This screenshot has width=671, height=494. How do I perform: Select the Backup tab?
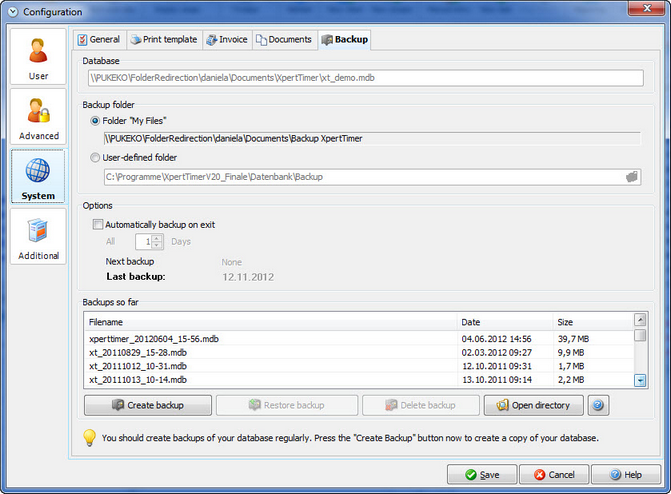pos(344,40)
